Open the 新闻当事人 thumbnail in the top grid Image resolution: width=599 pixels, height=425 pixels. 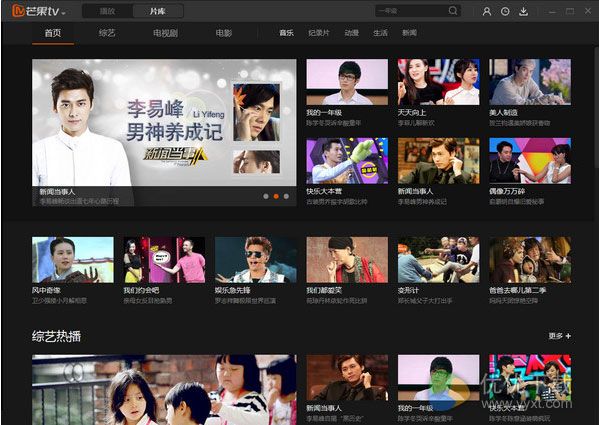[439, 161]
